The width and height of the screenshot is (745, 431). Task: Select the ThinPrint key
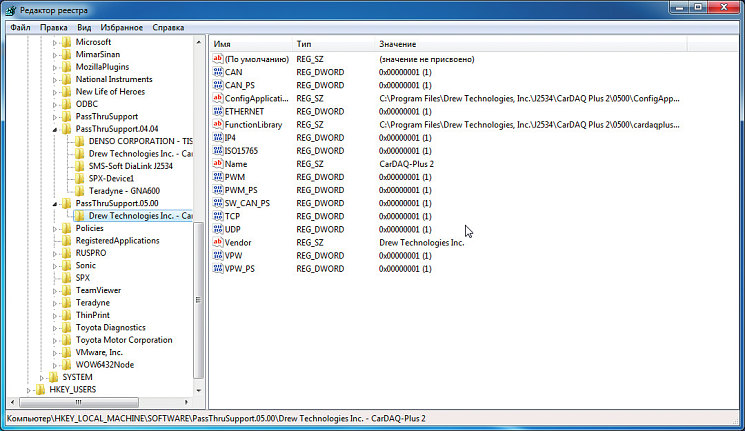click(x=93, y=315)
